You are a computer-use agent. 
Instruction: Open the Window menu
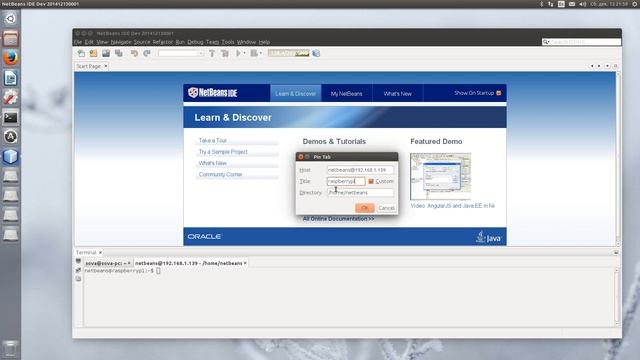coord(247,42)
